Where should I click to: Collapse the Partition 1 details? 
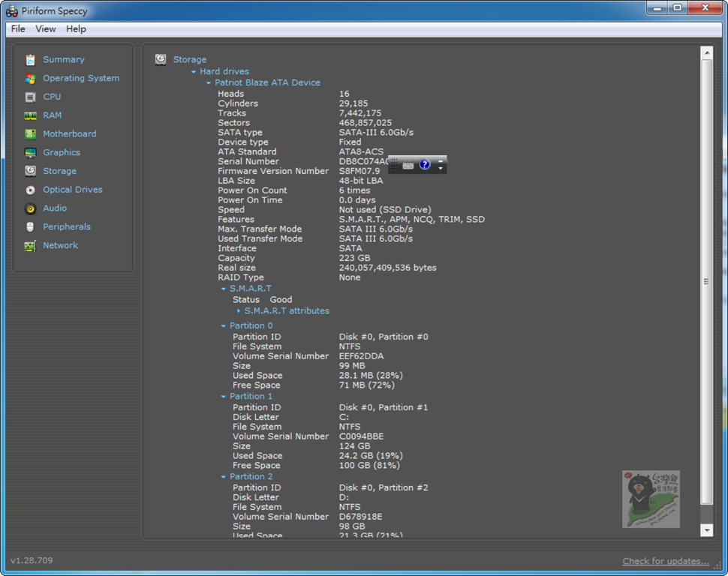pyautogui.click(x=224, y=397)
